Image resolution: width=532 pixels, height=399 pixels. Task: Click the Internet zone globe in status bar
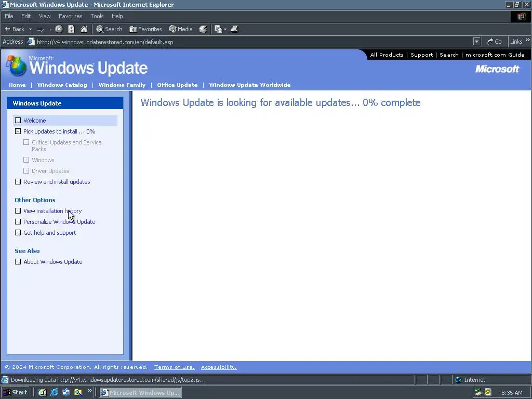tap(458, 380)
